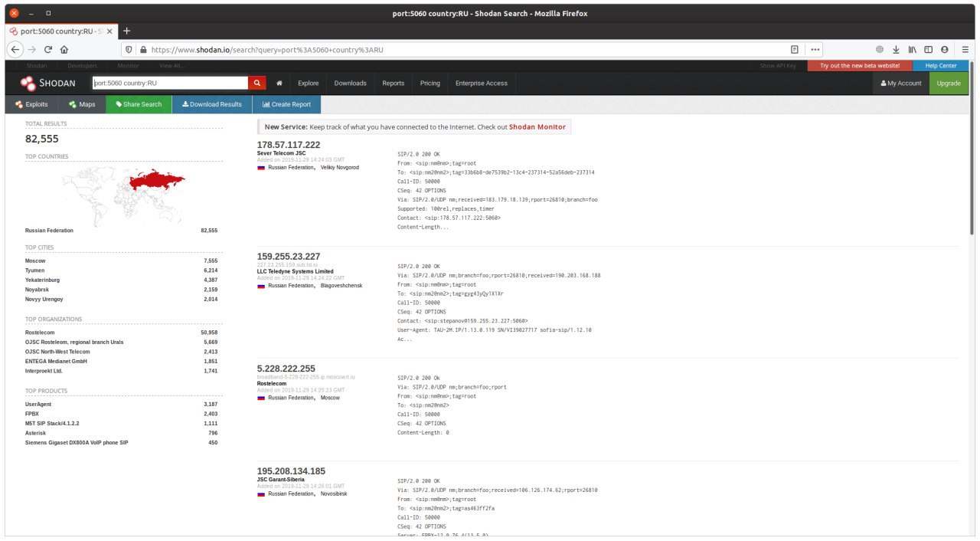Open the Pricing menu item
The width and height of the screenshot is (980, 541).
[430, 83]
